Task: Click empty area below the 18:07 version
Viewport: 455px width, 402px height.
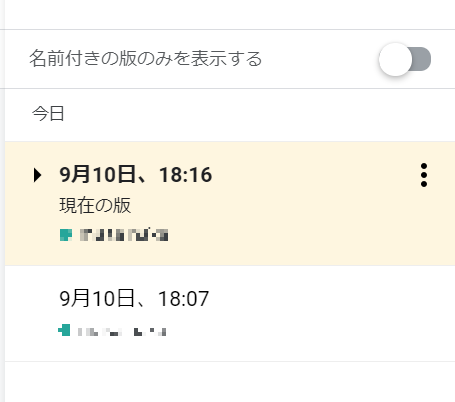Action: (x=230, y=382)
